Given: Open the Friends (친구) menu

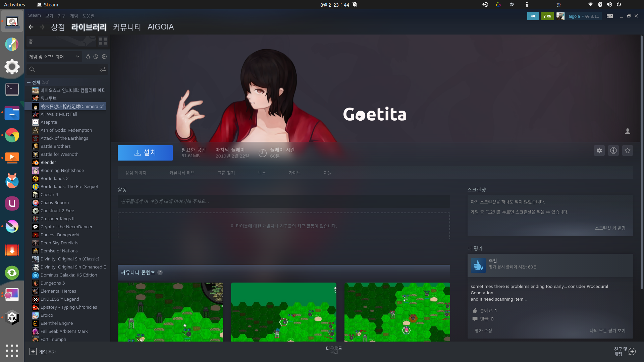Looking at the screenshot, I should click(62, 16).
